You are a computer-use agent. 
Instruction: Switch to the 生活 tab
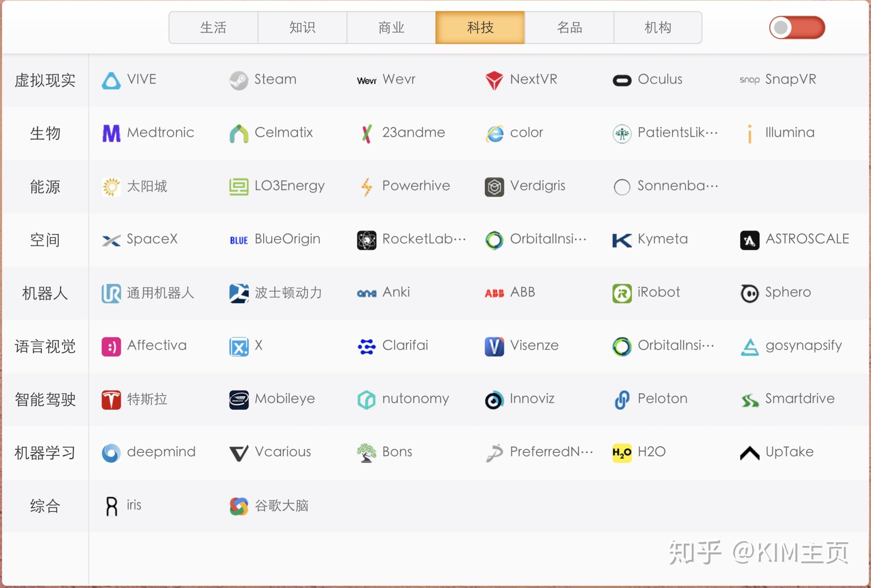pyautogui.click(x=213, y=28)
